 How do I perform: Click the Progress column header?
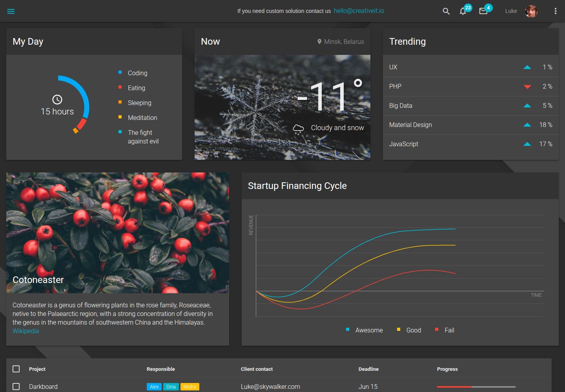(x=447, y=369)
